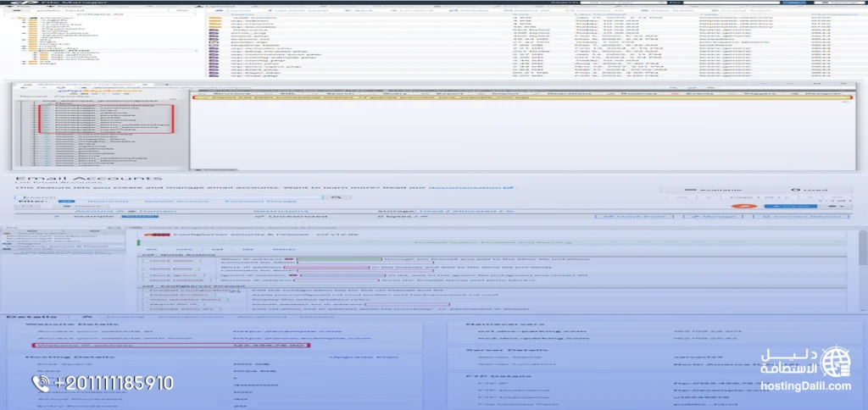Image resolution: width=868 pixels, height=410 pixels.
Task: Switch to the lfd tab in ConfigServer Firewall
Action: tap(248, 250)
